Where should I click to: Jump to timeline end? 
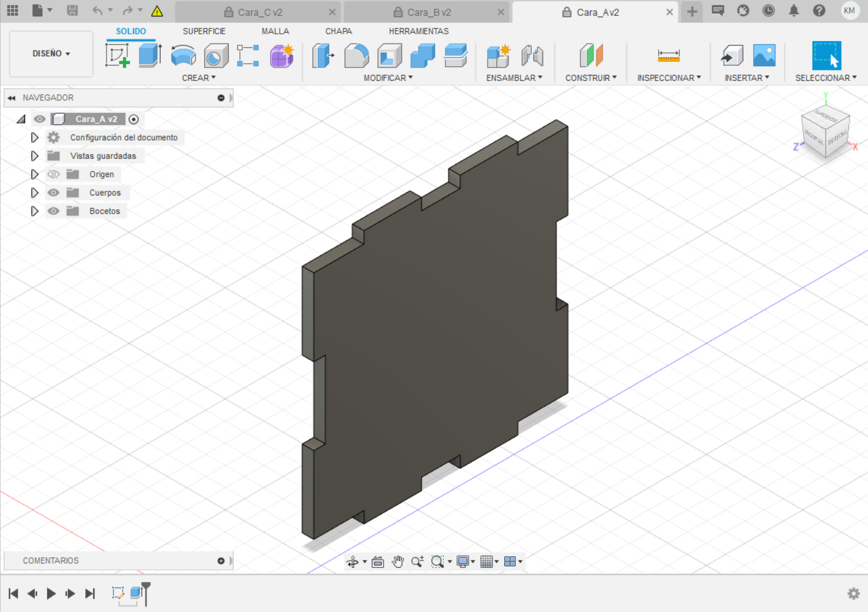(x=90, y=593)
